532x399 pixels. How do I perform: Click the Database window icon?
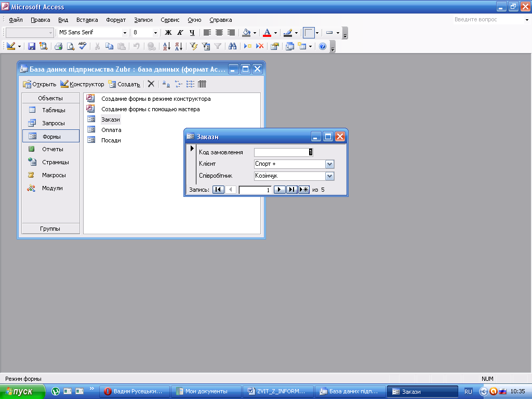click(x=290, y=46)
